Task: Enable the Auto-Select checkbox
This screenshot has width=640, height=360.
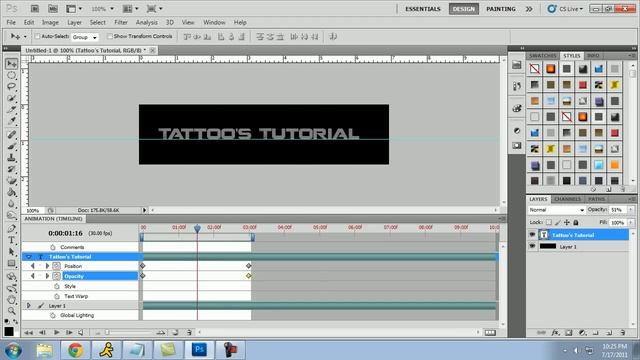Action: pyautogui.click(x=37, y=36)
